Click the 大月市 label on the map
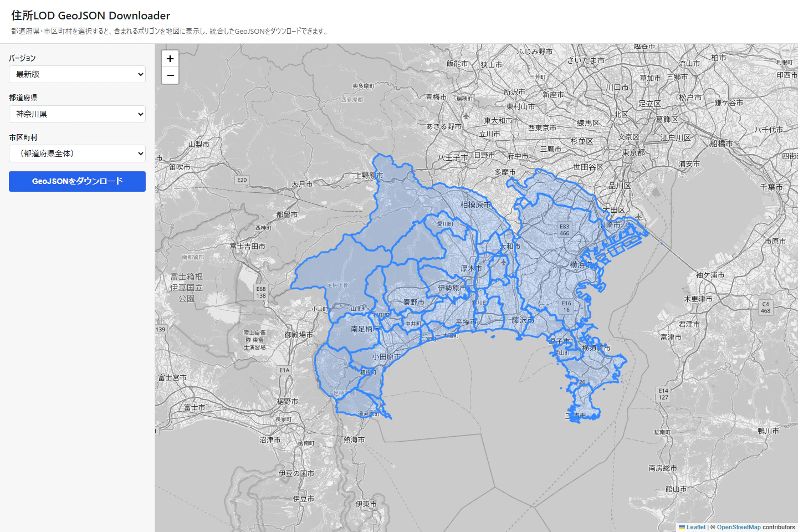Screen dimensions: 798x532 [302, 185]
